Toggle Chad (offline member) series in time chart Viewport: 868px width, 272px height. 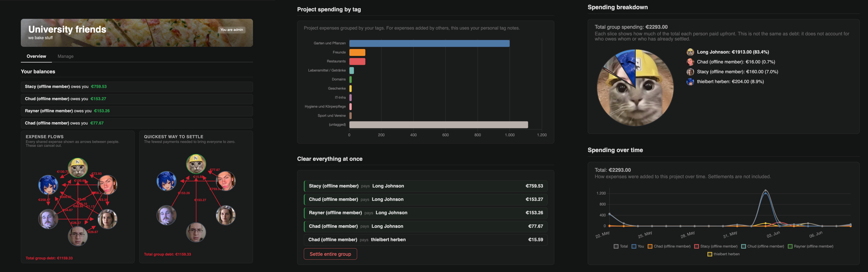pos(650,246)
